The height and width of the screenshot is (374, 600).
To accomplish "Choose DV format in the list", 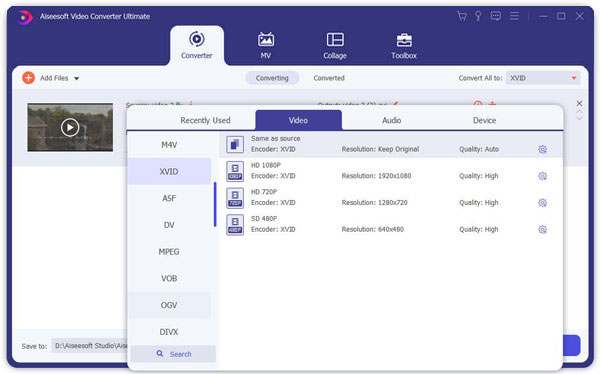I will [169, 225].
